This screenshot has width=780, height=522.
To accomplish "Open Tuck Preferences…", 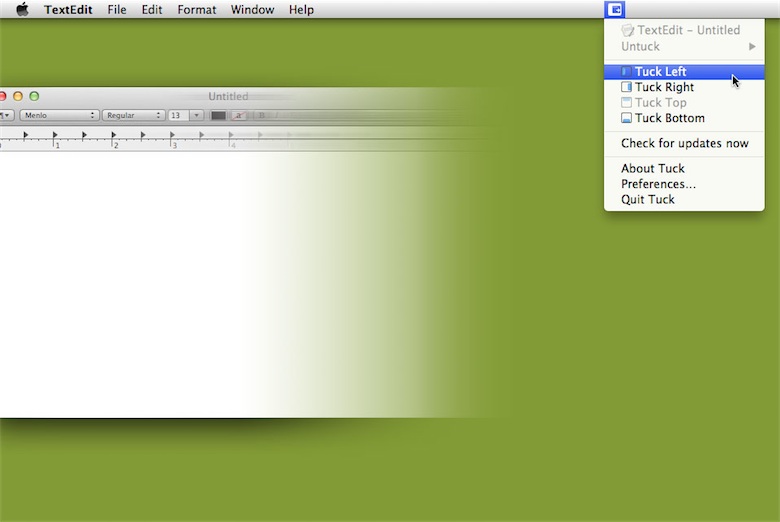I will [x=684, y=184].
